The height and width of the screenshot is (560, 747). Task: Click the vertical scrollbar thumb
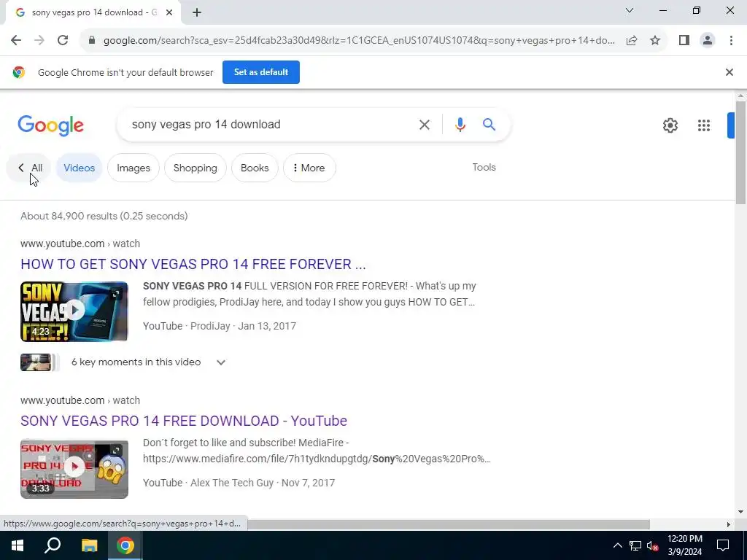pos(740,152)
